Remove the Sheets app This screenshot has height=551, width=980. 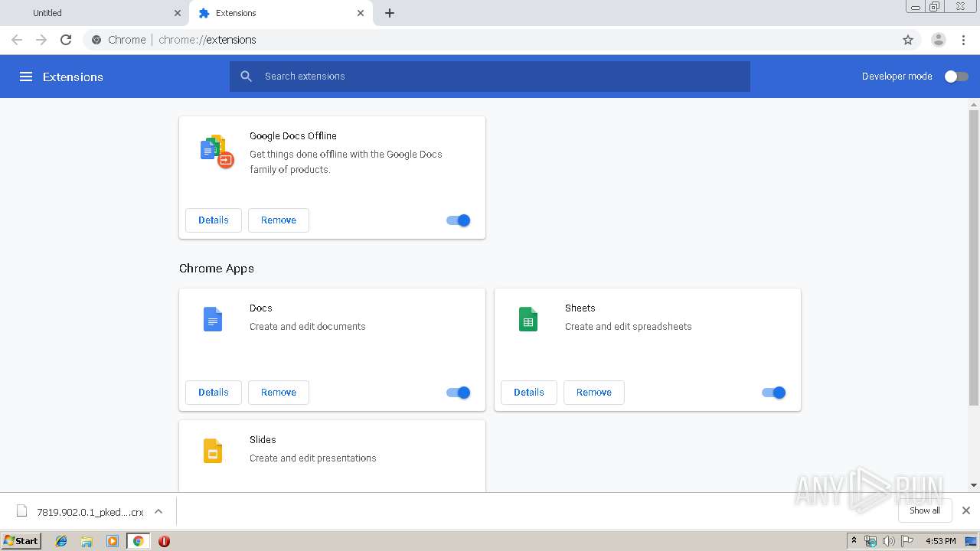(594, 393)
